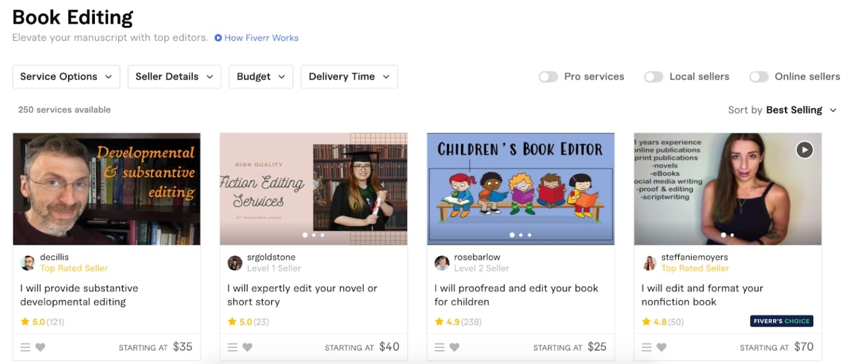Click the Children's Book Editor gig thumbnail
The height and width of the screenshot is (364, 868).
click(520, 188)
